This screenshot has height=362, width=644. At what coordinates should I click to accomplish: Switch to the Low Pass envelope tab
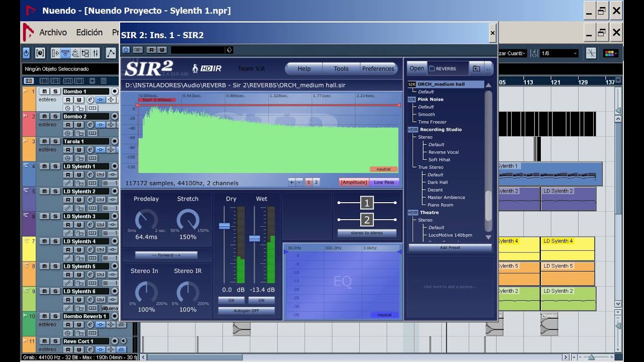(x=384, y=183)
